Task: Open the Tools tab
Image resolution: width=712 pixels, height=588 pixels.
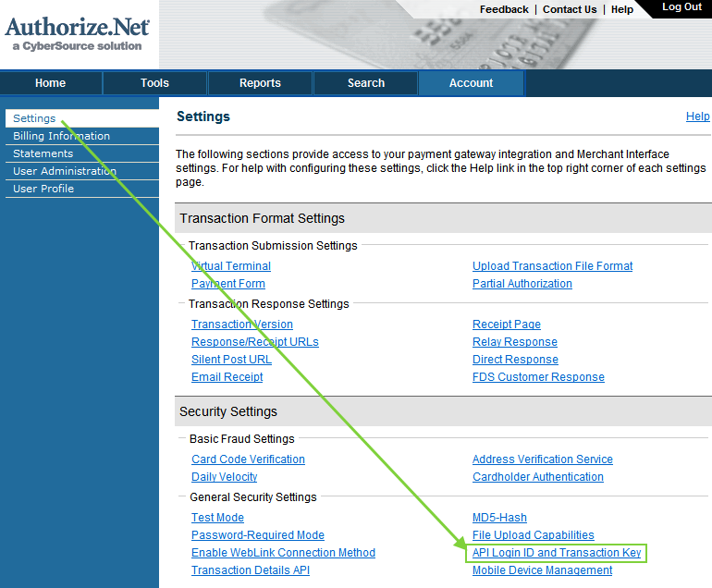Action: click(154, 83)
